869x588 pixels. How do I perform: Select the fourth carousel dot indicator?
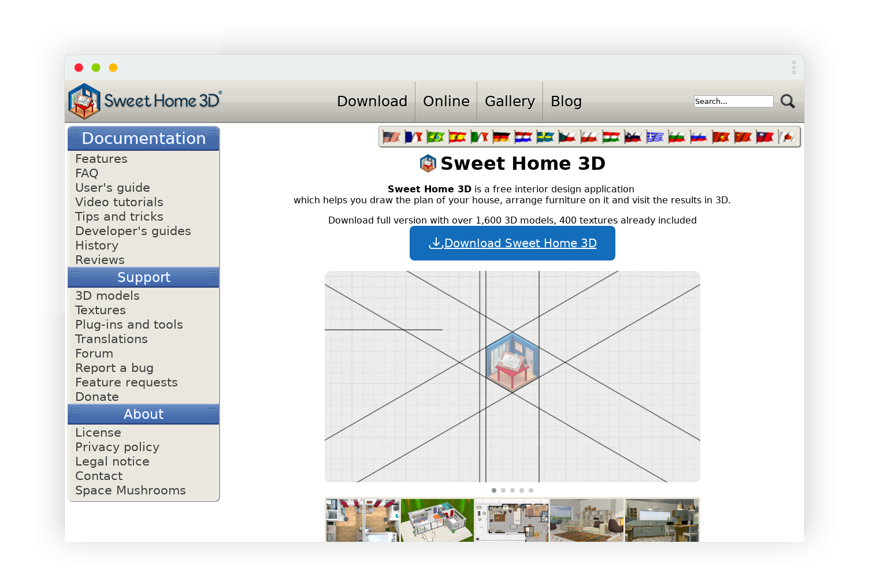[522, 490]
